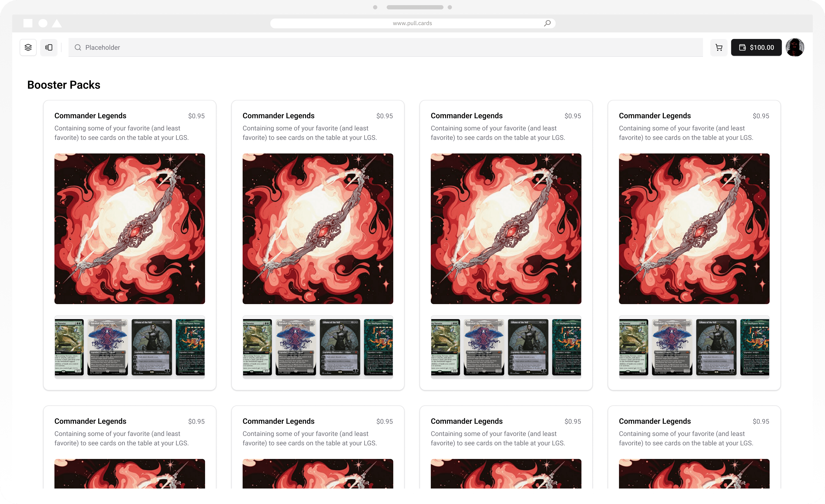Preview the Tortoise card in first top-row pack

point(69,347)
